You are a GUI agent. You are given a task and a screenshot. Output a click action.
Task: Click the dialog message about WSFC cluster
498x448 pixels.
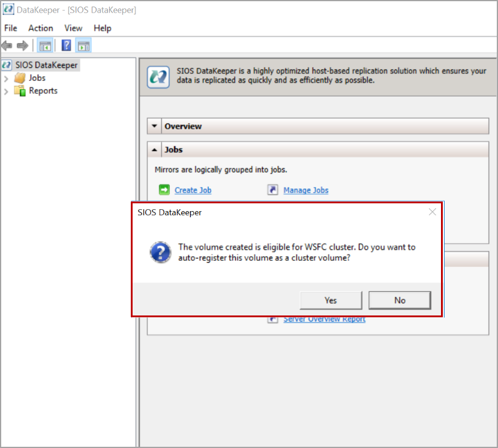[x=296, y=252]
